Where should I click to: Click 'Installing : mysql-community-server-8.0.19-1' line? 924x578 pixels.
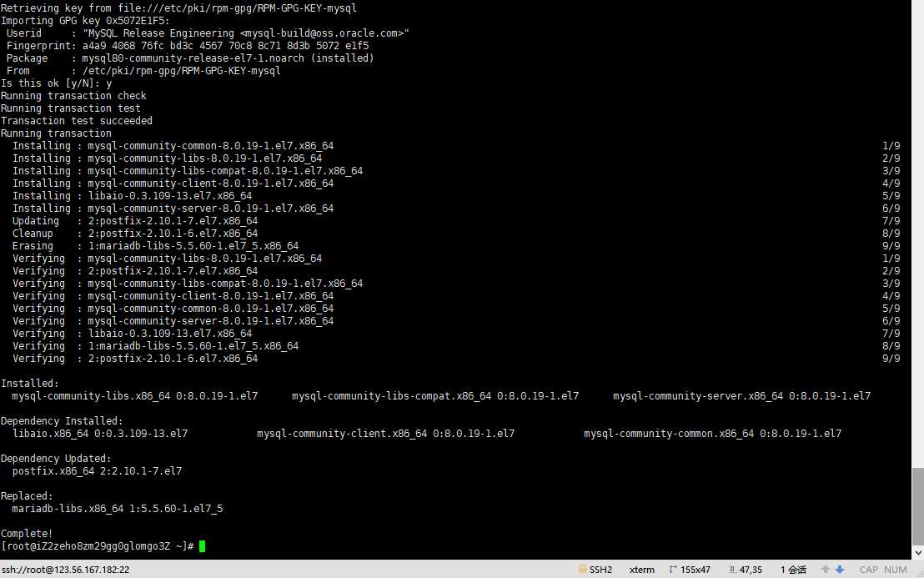[x=173, y=208]
